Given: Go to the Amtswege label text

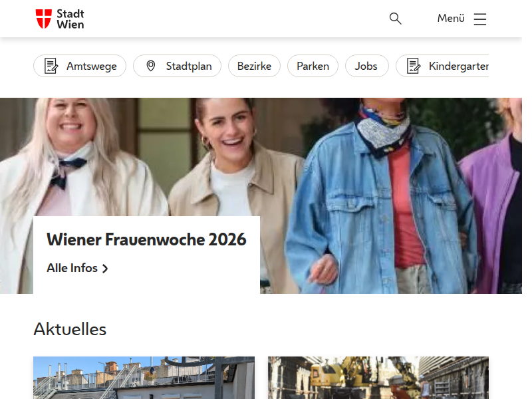Looking at the screenshot, I should pos(92,66).
